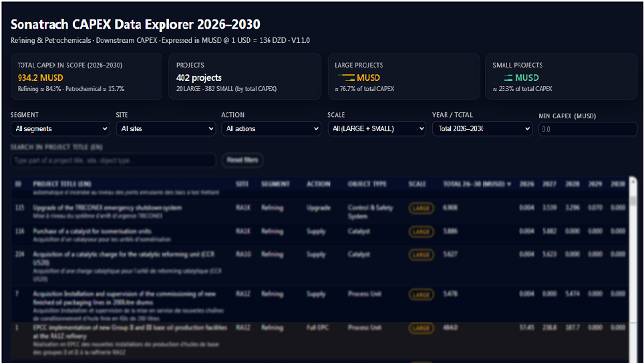The image size is (644, 363).
Task: Click the Large Projects summary card
Action: coord(404,76)
